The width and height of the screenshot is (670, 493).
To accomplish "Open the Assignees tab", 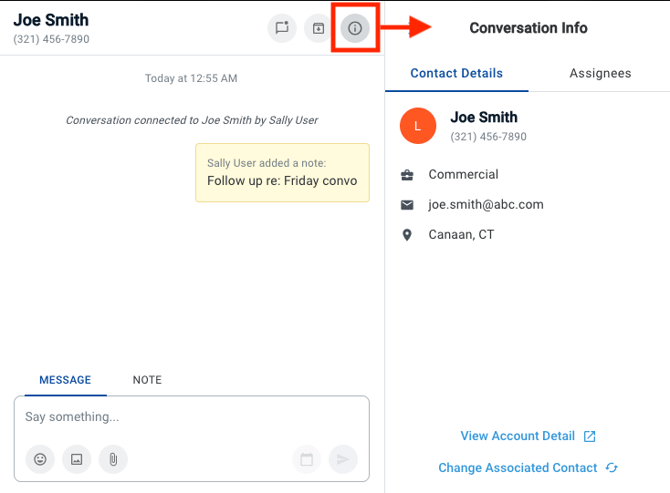I will pos(600,73).
